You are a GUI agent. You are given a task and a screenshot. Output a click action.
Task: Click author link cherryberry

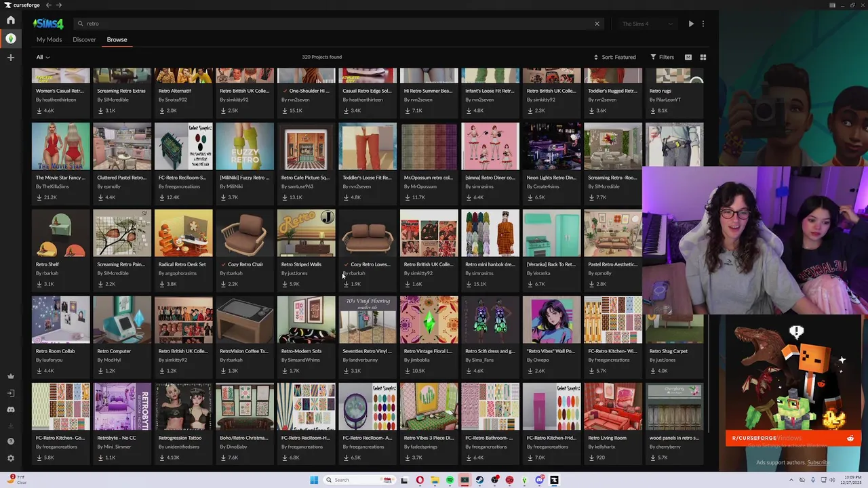(668, 447)
